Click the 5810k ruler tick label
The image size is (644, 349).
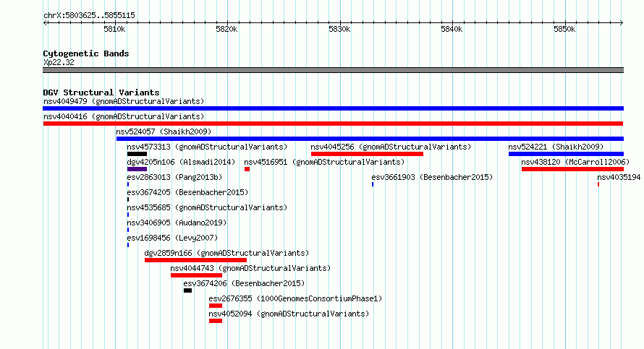114,29
